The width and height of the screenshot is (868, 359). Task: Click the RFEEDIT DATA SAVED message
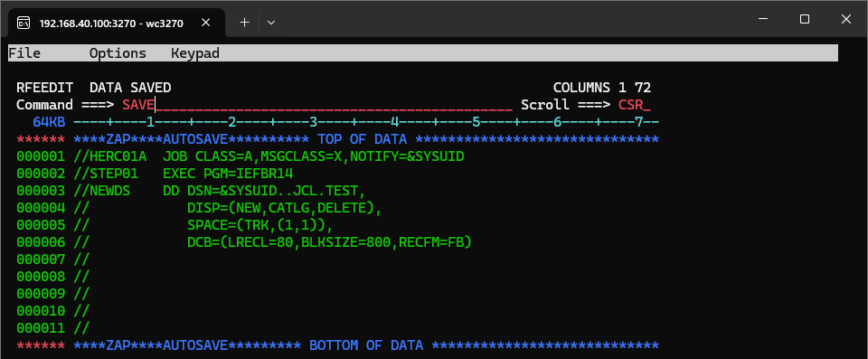[93, 88]
